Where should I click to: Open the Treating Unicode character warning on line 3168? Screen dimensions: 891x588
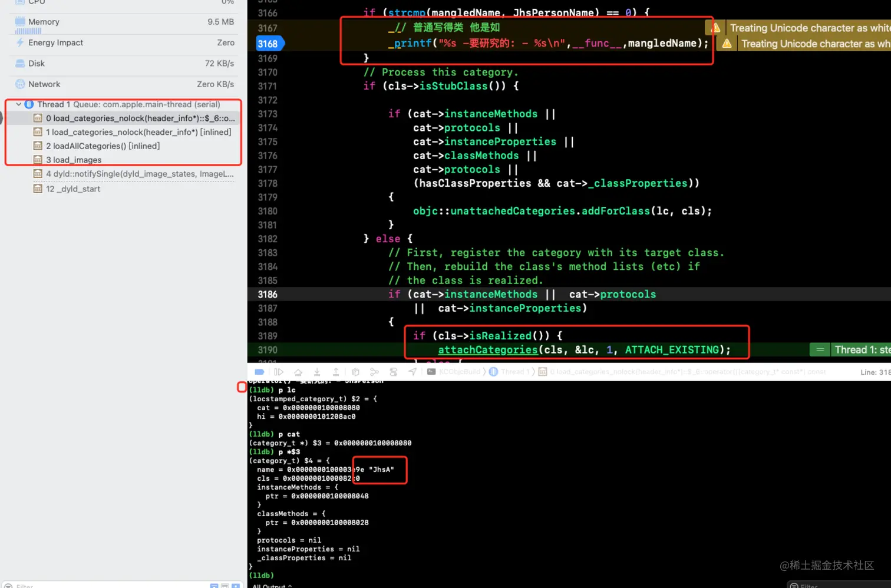point(816,44)
